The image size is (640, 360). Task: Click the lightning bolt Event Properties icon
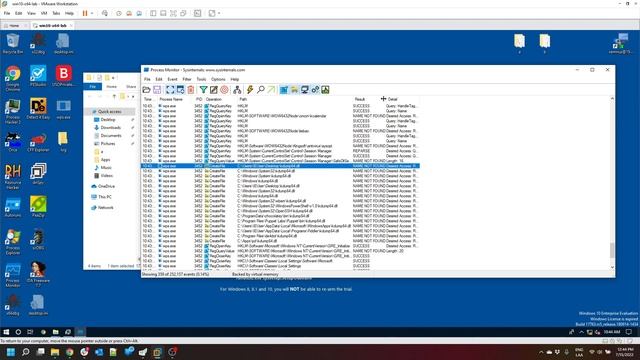click(x=250, y=90)
